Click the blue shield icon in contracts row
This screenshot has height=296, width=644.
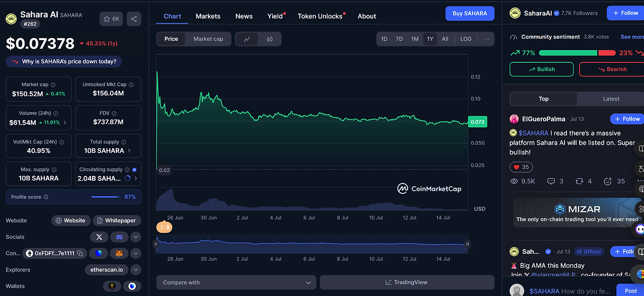click(99, 253)
